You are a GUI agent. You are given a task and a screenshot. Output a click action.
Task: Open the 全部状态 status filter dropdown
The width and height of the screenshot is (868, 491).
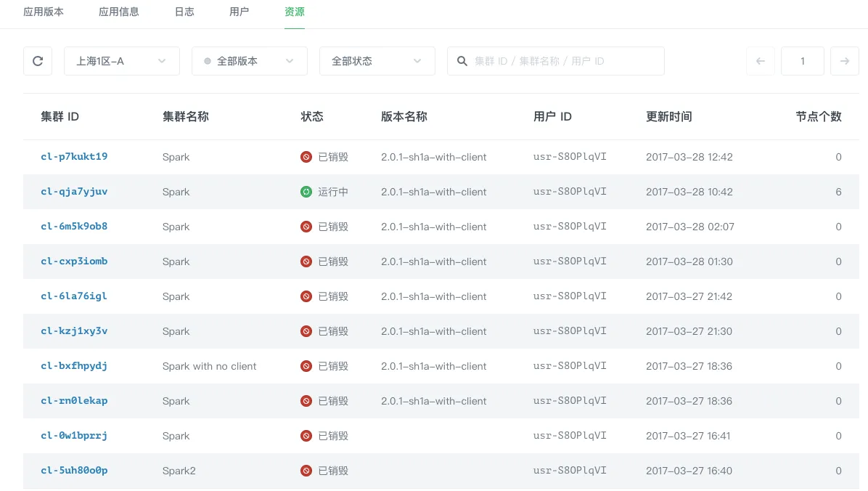pos(377,61)
